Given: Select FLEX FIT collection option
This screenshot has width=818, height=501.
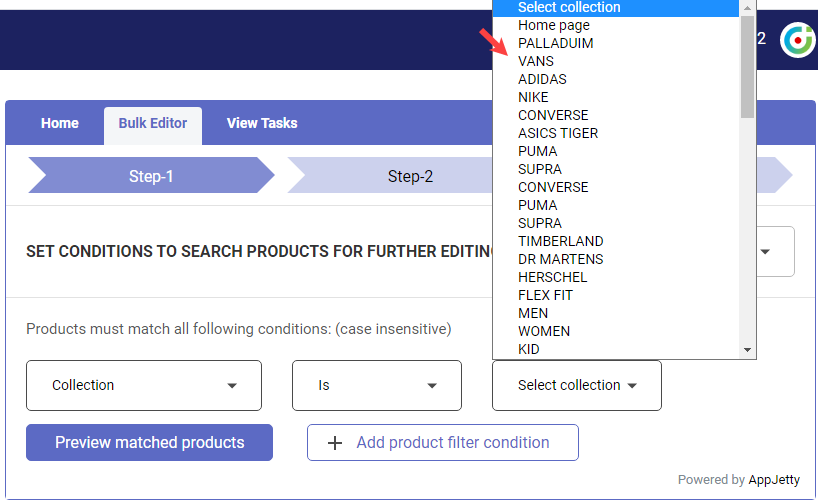Looking at the screenshot, I should pyautogui.click(x=616, y=295).
